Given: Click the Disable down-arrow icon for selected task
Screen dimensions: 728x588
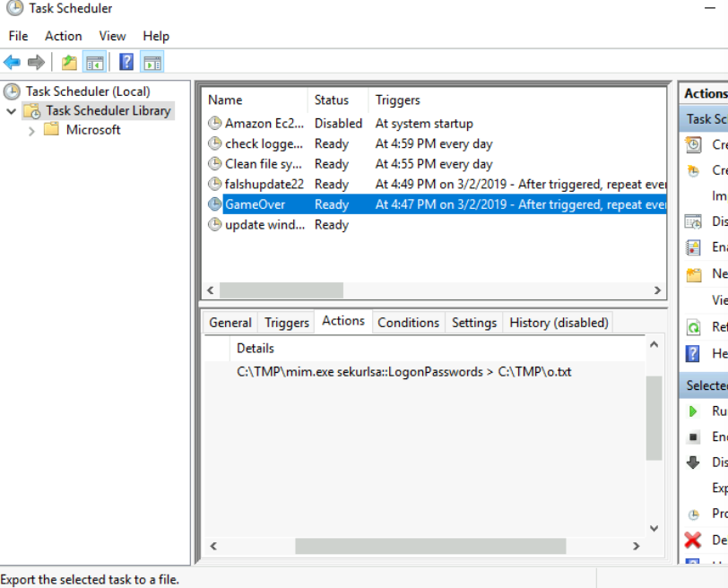Looking at the screenshot, I should tap(693, 463).
